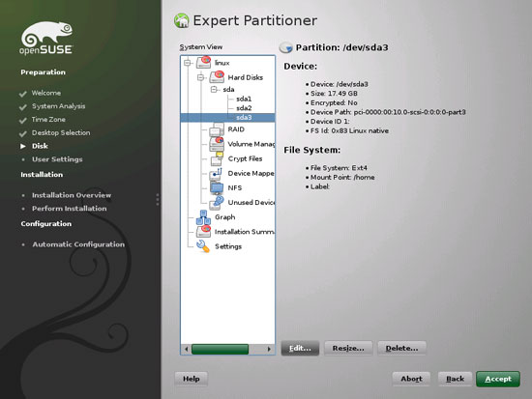Open the Volume Management entry

(x=251, y=144)
